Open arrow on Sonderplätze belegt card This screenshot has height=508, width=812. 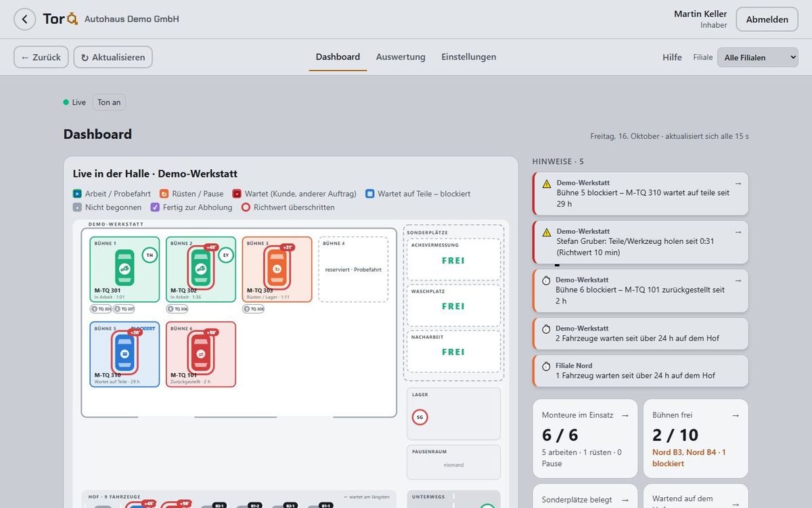[x=625, y=501]
